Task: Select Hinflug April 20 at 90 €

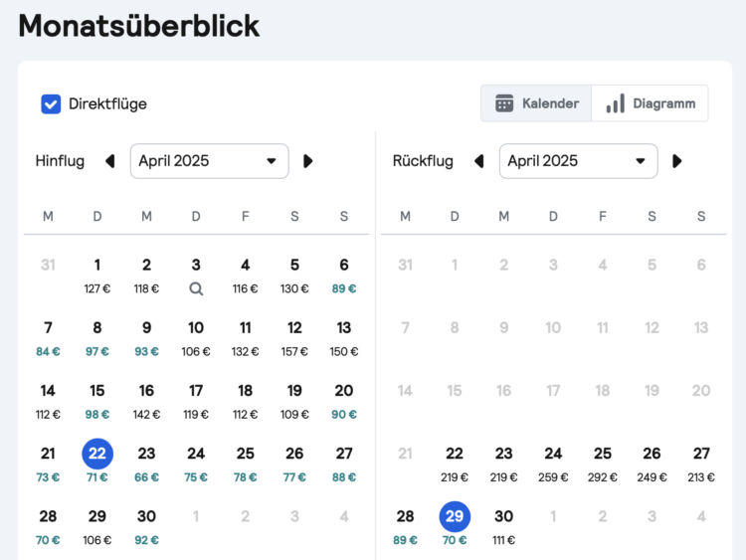Action: [x=344, y=402]
